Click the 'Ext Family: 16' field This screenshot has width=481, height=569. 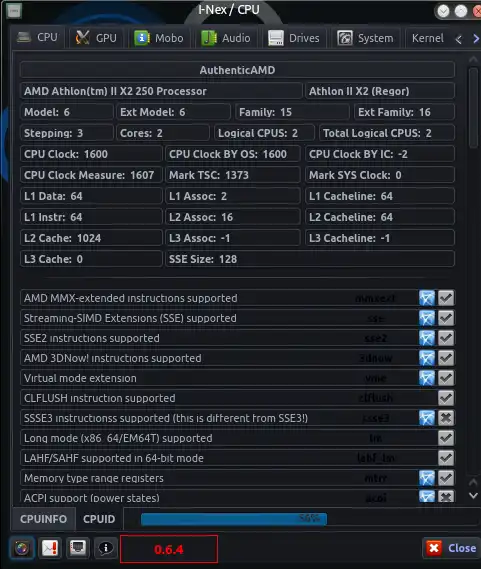[x=404, y=112]
